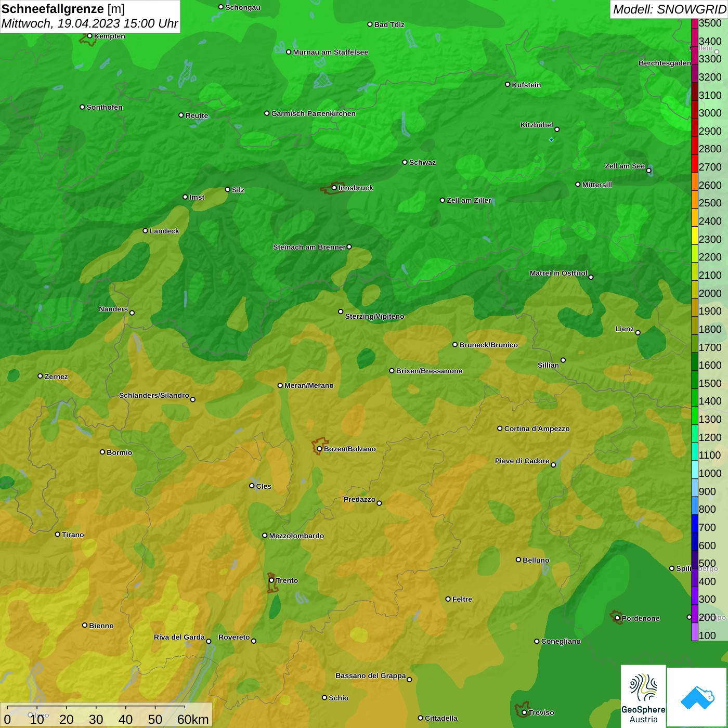The image size is (728, 728).
Task: Select the Bozen/Bolzano city marker
Action: click(319, 449)
